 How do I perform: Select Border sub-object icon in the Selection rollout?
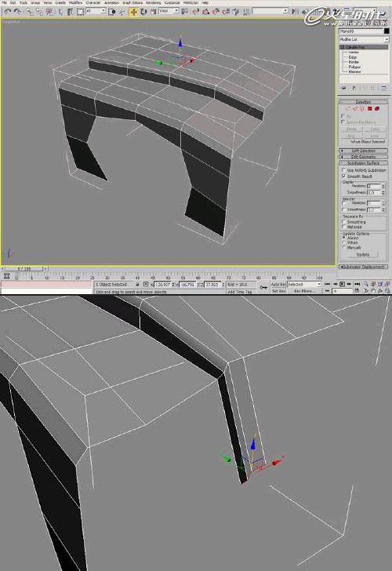point(362,108)
